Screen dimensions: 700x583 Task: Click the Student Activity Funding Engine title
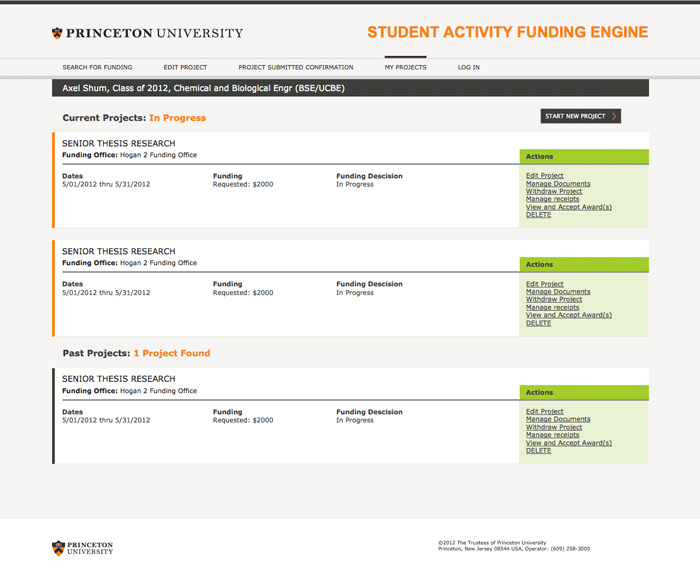[x=507, y=32]
